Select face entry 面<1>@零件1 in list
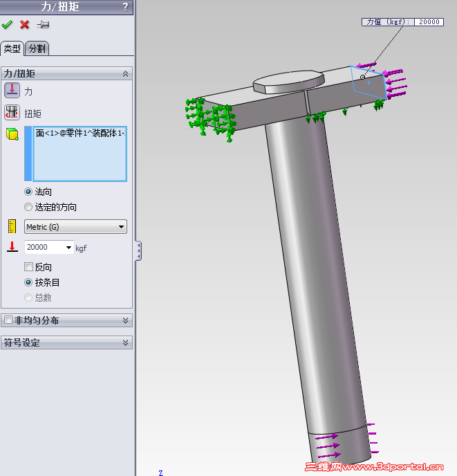 80,133
